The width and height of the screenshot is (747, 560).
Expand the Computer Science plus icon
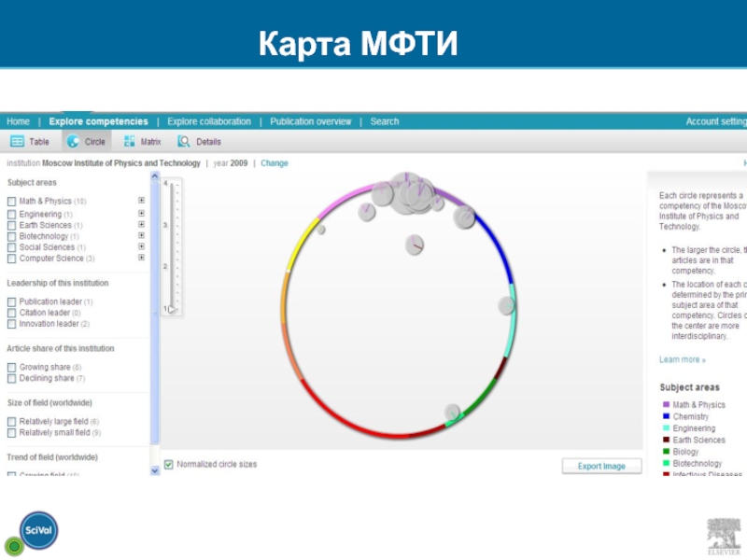pos(142,258)
